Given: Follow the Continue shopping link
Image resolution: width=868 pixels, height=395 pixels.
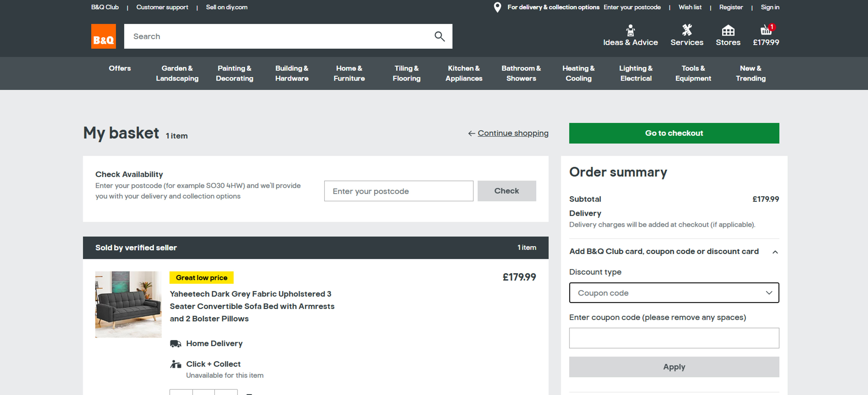Looking at the screenshot, I should tap(513, 133).
